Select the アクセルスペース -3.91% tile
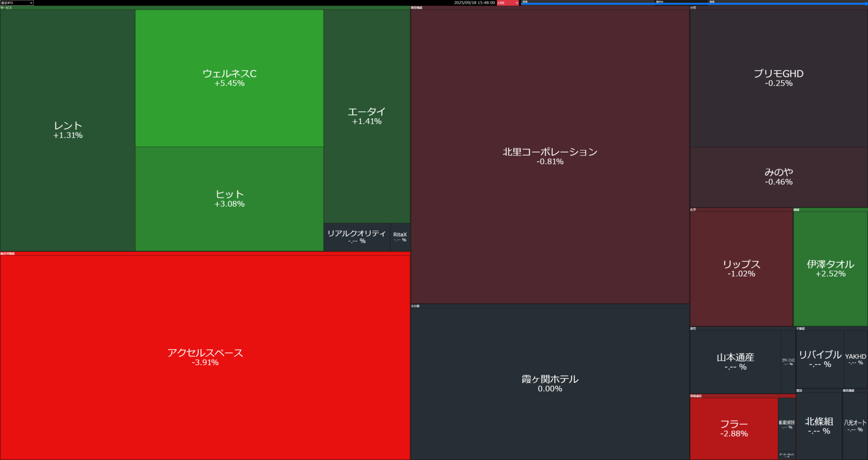868x460 pixels. pyautogui.click(x=205, y=357)
